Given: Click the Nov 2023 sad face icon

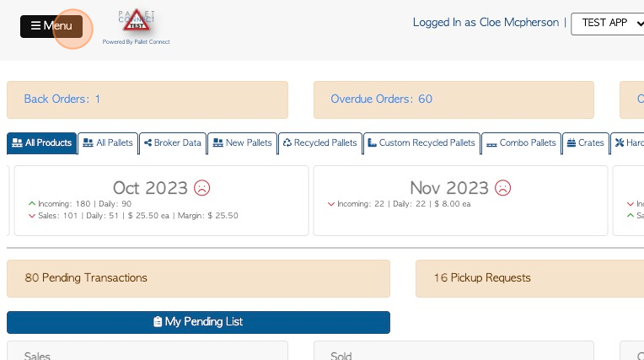Looking at the screenshot, I should coord(503,187).
